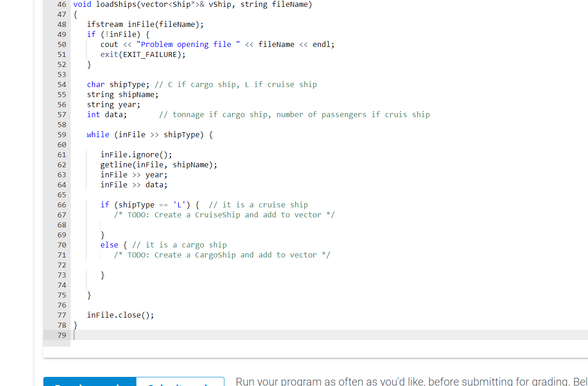This screenshot has width=588, height=386.
Task: Place cursor inside the CruiseShip TODO comment
Action: (x=224, y=215)
